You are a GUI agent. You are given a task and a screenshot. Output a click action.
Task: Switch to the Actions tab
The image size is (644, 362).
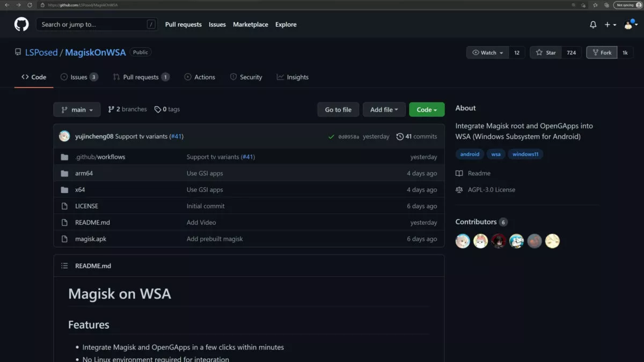point(200,77)
